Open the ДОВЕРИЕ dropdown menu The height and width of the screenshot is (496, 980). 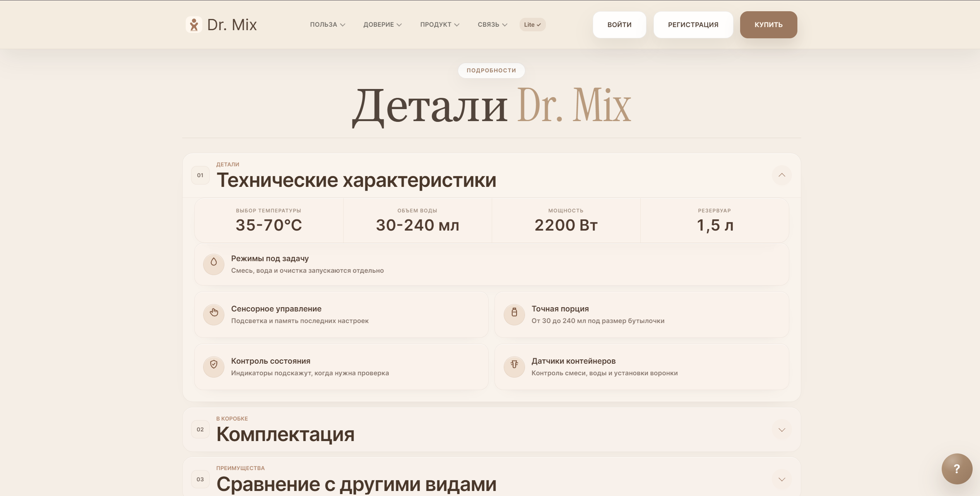(x=382, y=25)
